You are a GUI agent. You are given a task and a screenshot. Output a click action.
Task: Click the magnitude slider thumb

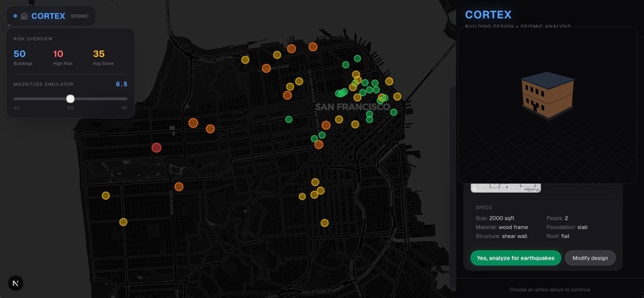(x=70, y=99)
